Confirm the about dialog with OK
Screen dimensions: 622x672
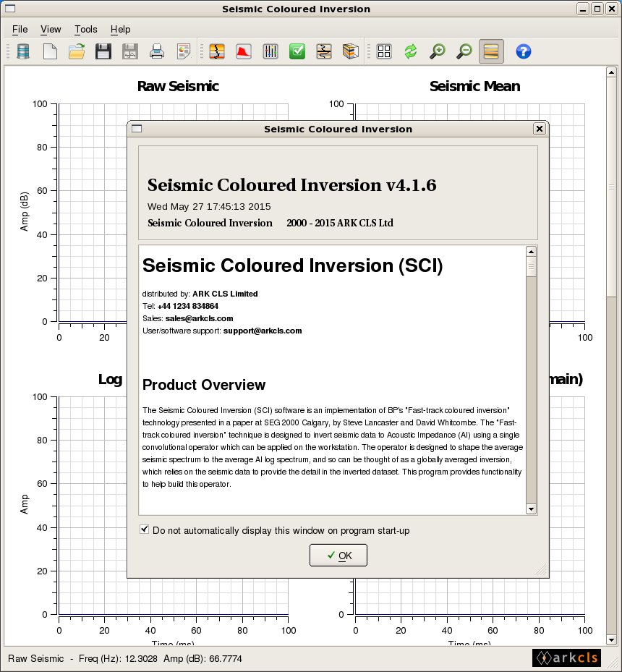click(x=338, y=556)
